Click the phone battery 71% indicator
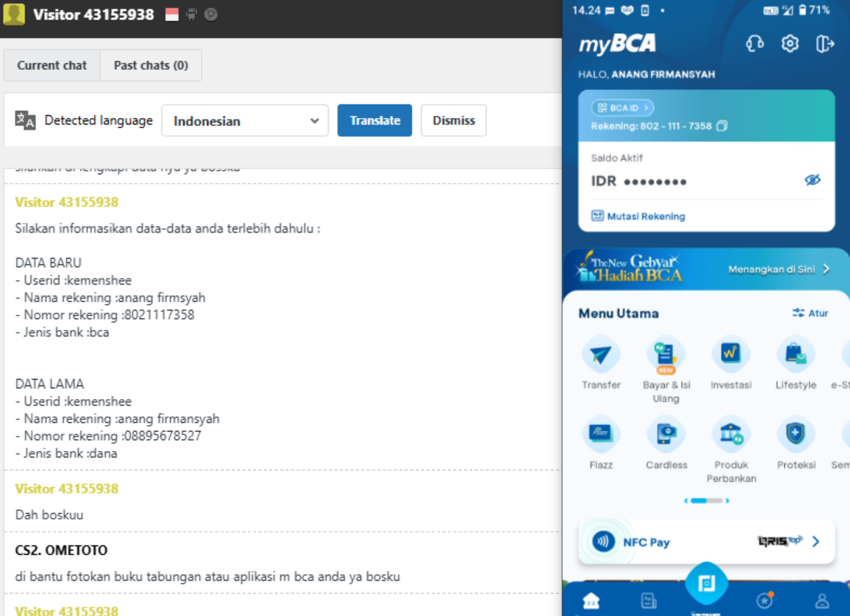The image size is (850, 616). click(x=815, y=10)
